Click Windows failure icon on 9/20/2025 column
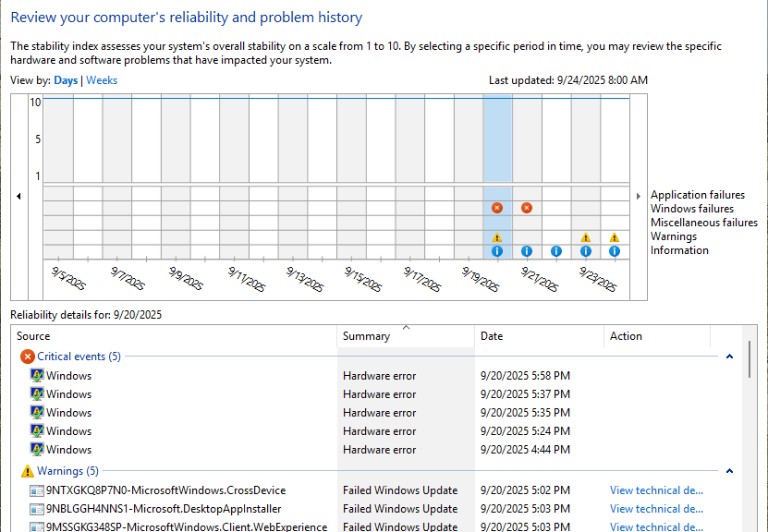 click(497, 208)
